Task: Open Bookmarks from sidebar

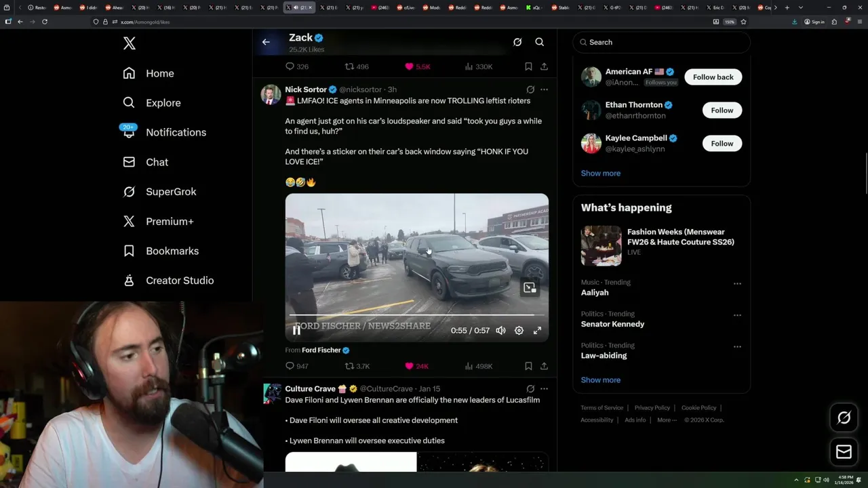Action: (161, 251)
